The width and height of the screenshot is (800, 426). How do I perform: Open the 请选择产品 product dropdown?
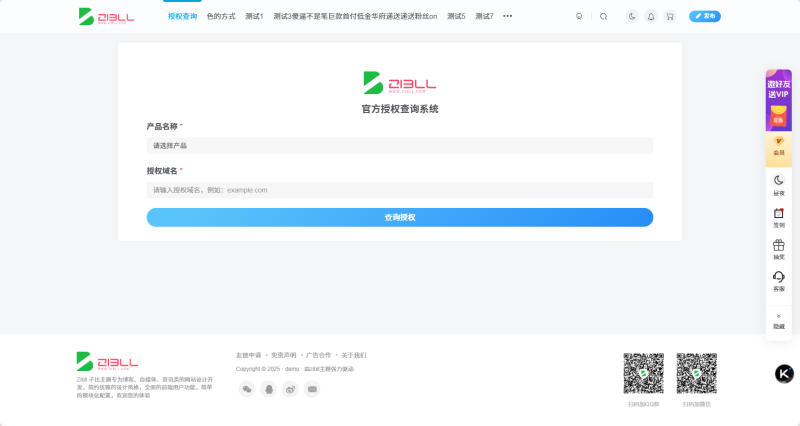pos(399,145)
